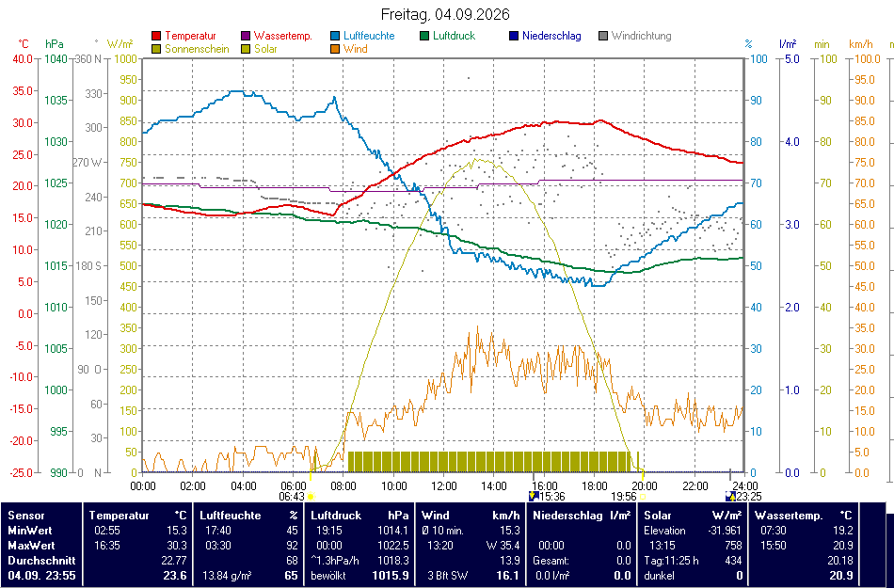Screen dimensions: 894x588
Task: Click the Sensor header in data table
Action: 26,516
